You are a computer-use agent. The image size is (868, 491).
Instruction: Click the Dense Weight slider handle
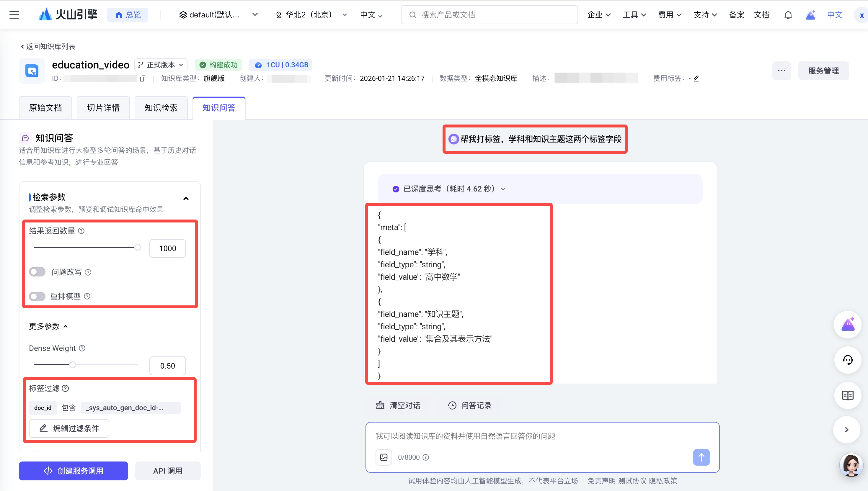73,364
